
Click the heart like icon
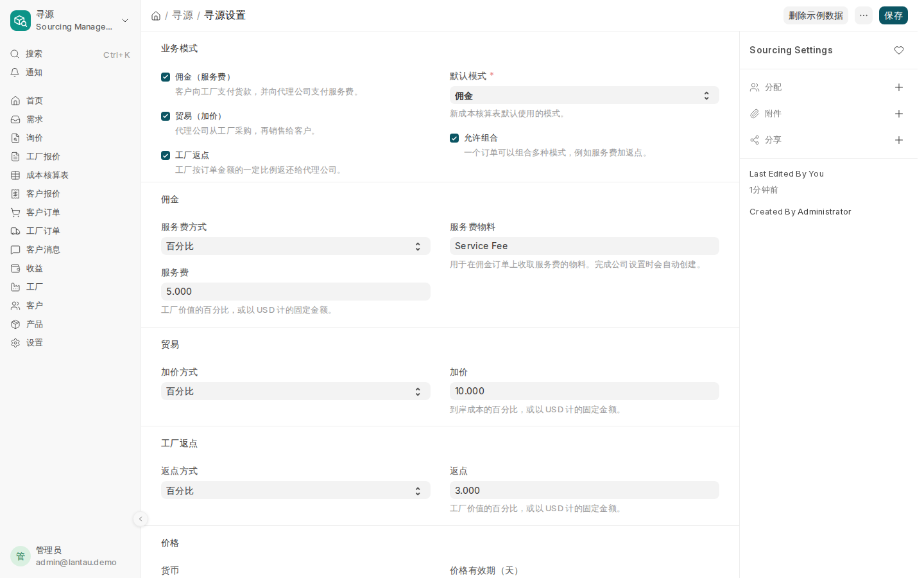click(899, 50)
